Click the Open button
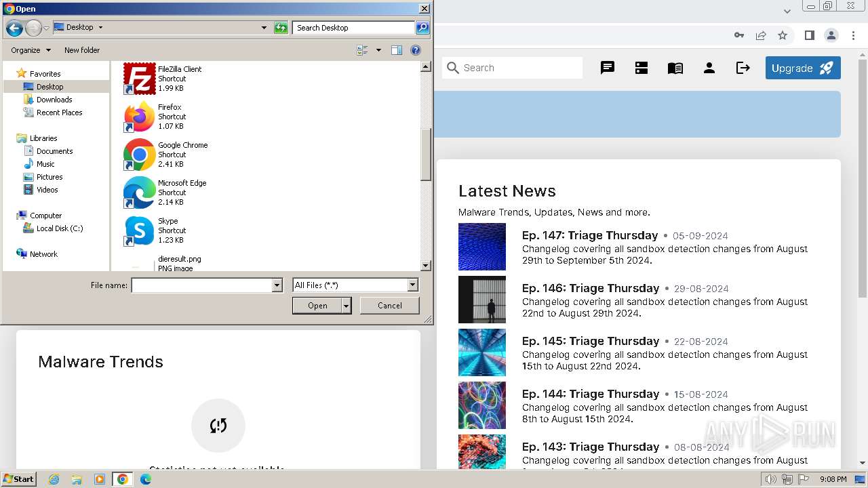868x488 pixels. [x=317, y=306]
